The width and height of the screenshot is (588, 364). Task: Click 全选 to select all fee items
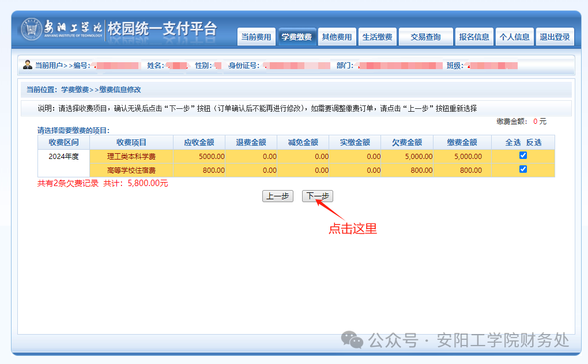pos(513,142)
